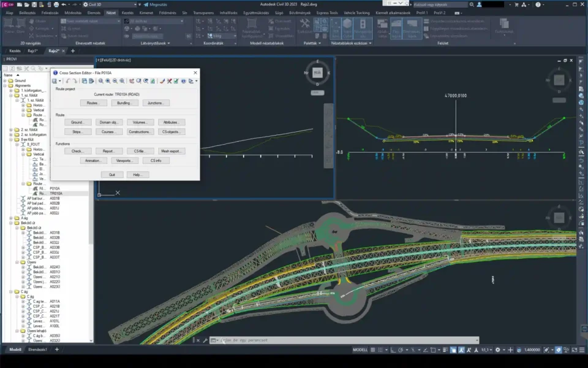Viewport: 588px width, 368px height.
Task: Click the green checkmark icon in editor toolbar
Action: (x=176, y=81)
